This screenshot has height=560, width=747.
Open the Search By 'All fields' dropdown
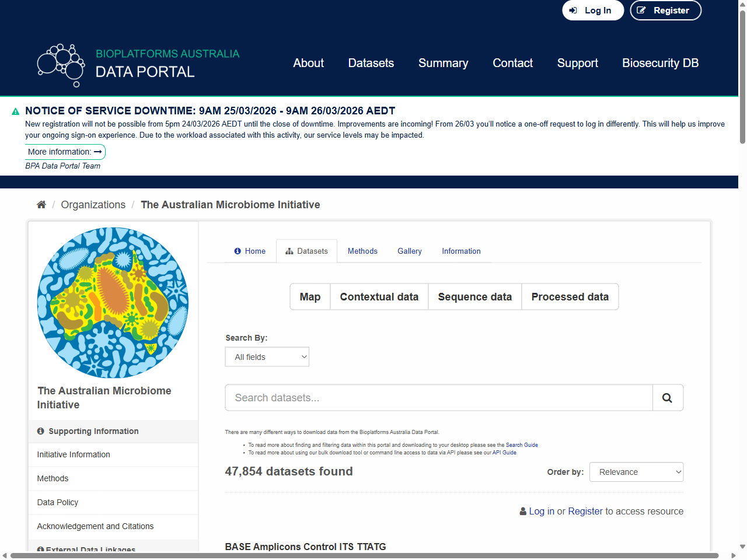[267, 357]
